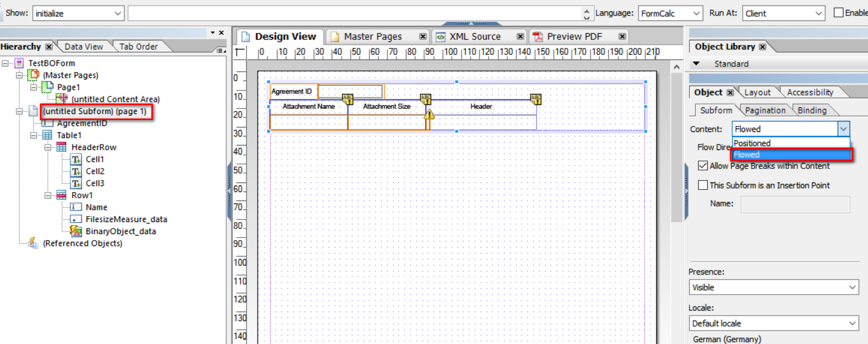This screenshot has height=344, width=868.
Task: Choose Flowed in Content list
Action: coord(791,154)
